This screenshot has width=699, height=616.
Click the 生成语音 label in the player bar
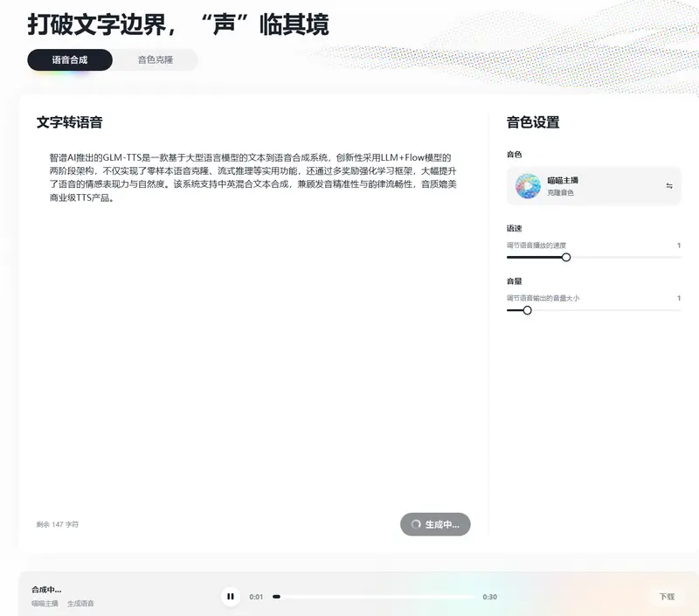(79, 604)
